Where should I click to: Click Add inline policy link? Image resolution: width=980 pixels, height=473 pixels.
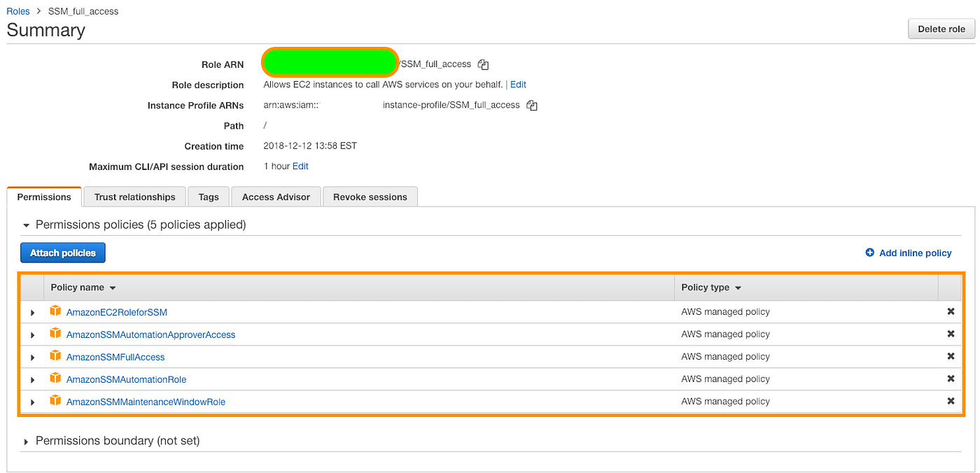click(x=915, y=253)
